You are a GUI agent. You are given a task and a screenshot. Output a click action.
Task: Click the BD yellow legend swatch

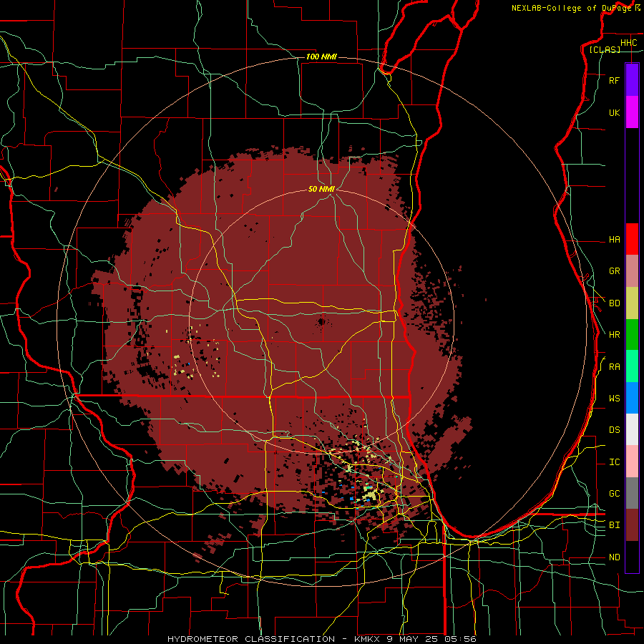[x=632, y=303]
